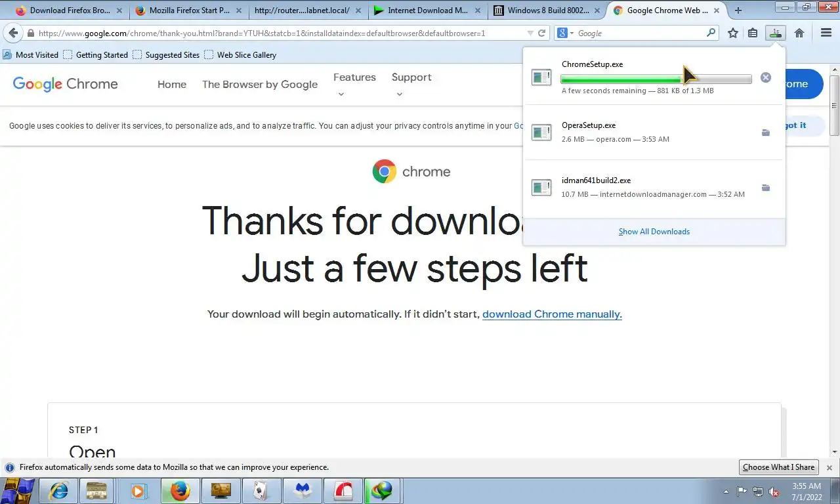Open Suggested Sites bookmark
840x504 pixels.
[x=166, y=54]
